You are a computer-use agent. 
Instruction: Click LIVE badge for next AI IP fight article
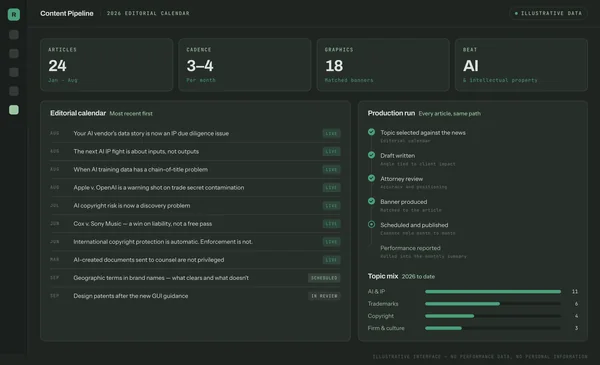(331, 152)
